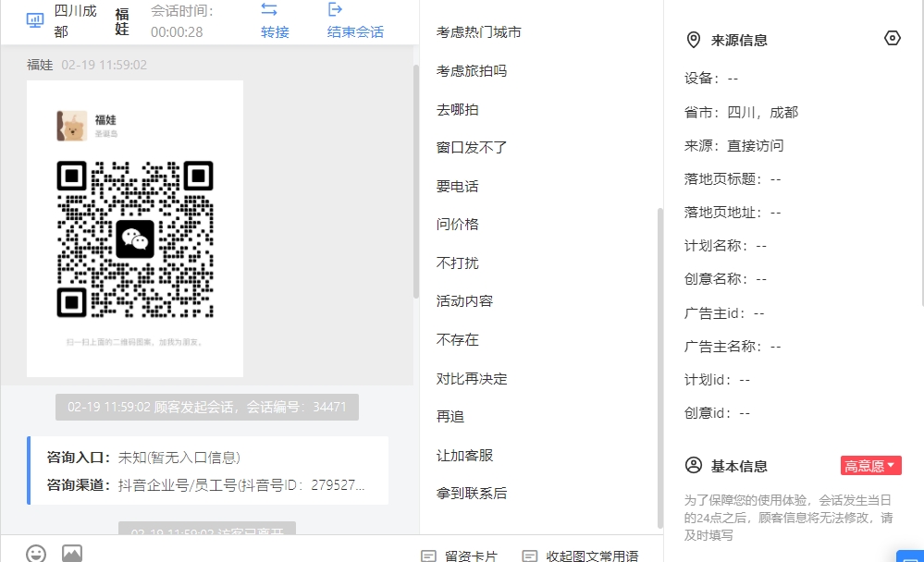Image resolution: width=924 pixels, height=562 pixels.
Task: Select the quick phrase 拿到联系后
Action: coord(472,493)
